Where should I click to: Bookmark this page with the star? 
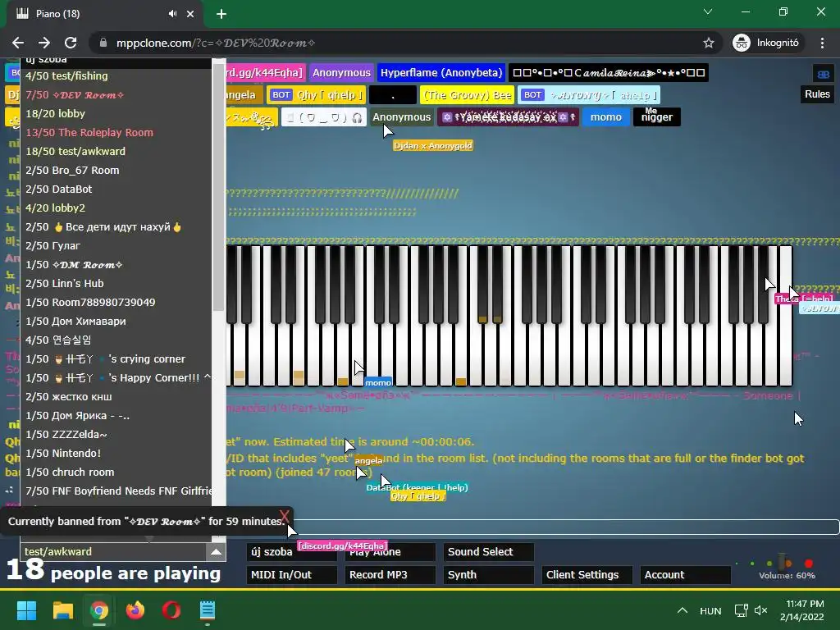708,43
